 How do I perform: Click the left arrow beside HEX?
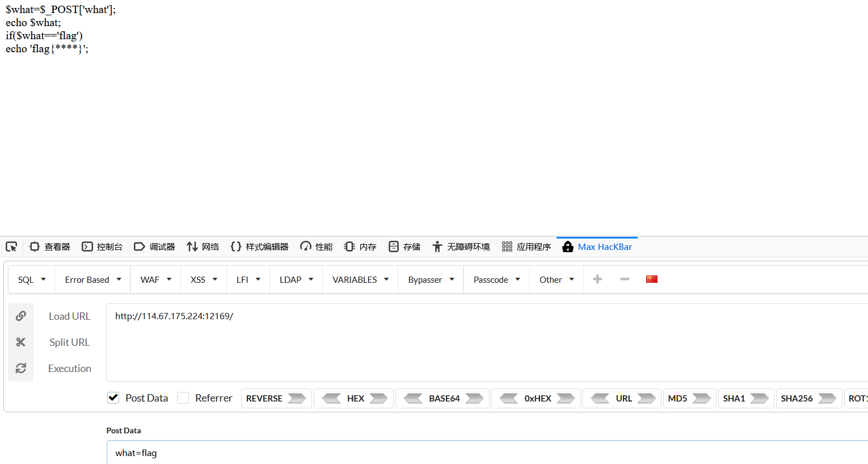pyautogui.click(x=331, y=398)
